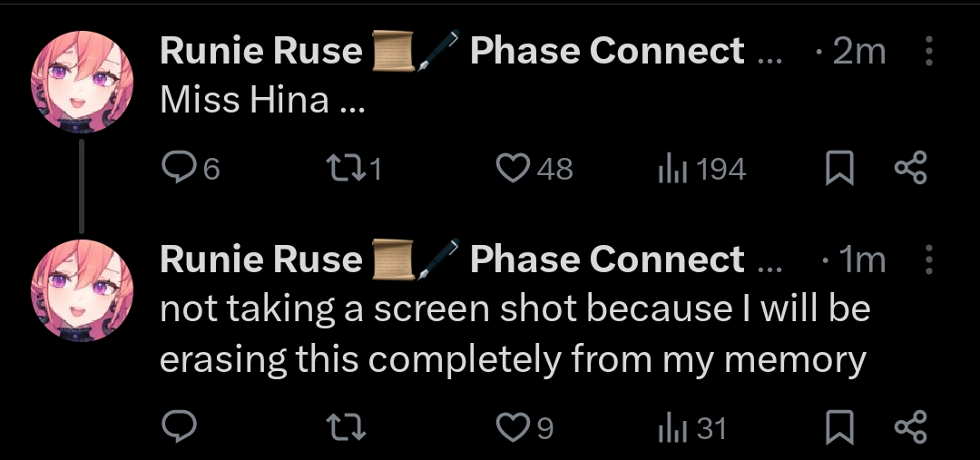Open more options on the 2m tweet
Screen dimensions: 980x460
coord(929,52)
